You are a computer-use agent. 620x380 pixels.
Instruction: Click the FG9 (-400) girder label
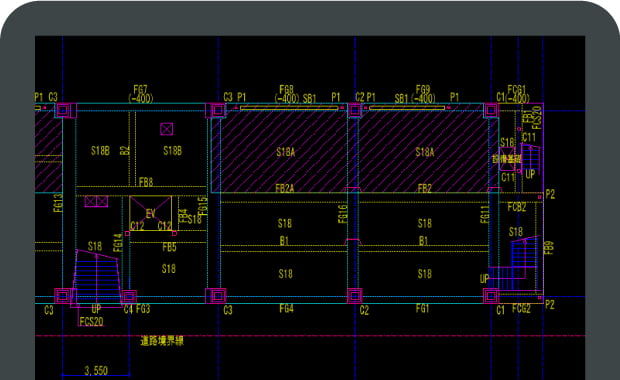point(423,94)
